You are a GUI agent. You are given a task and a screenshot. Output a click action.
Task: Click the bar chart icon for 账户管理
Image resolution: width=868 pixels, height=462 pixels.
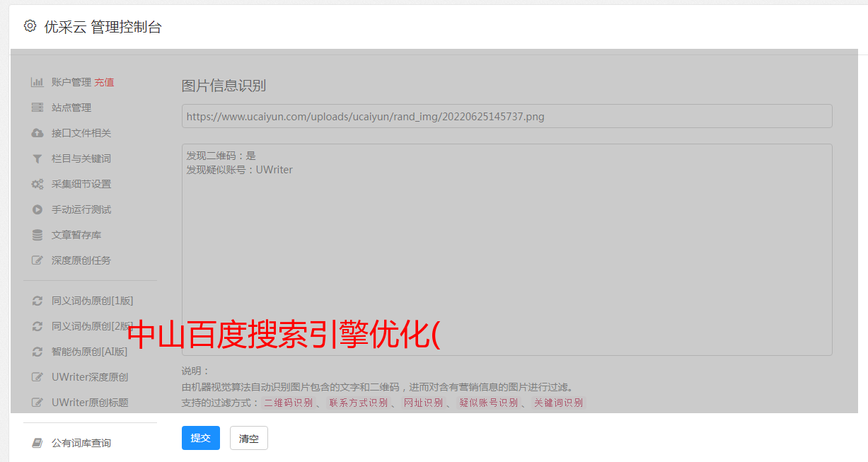coord(37,82)
